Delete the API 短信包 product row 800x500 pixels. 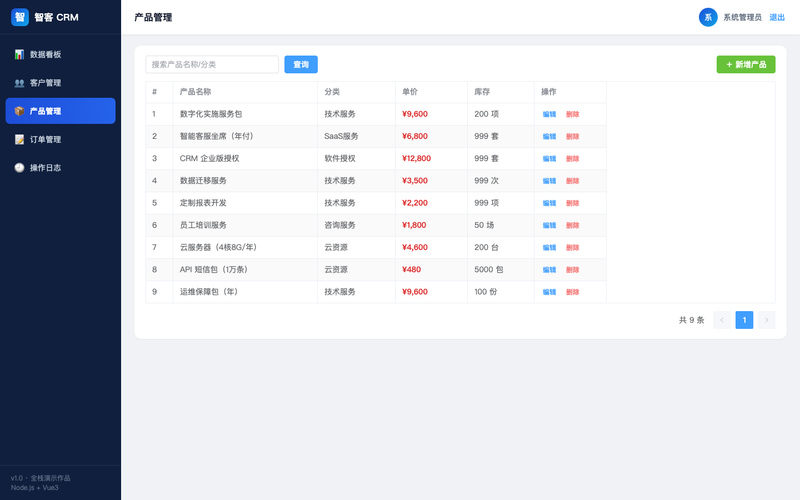[572, 270]
